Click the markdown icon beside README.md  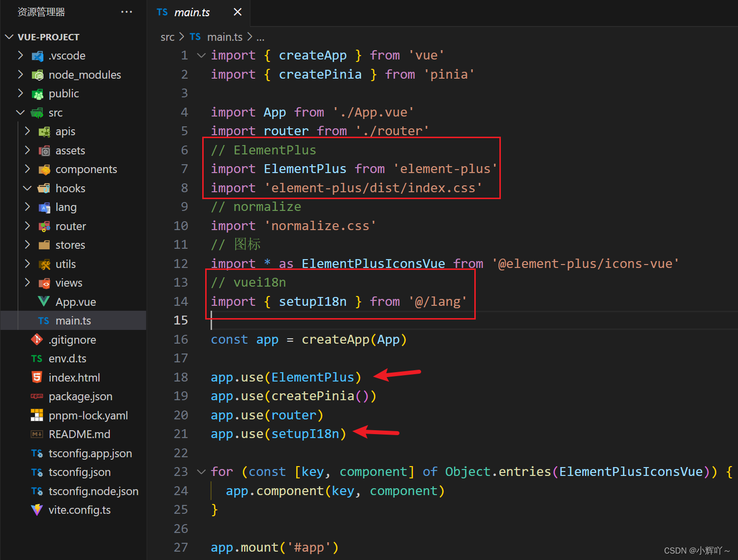pyautogui.click(x=37, y=434)
